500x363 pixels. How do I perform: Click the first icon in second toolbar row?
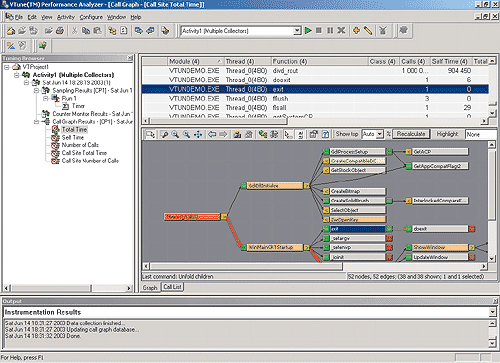pos(11,45)
